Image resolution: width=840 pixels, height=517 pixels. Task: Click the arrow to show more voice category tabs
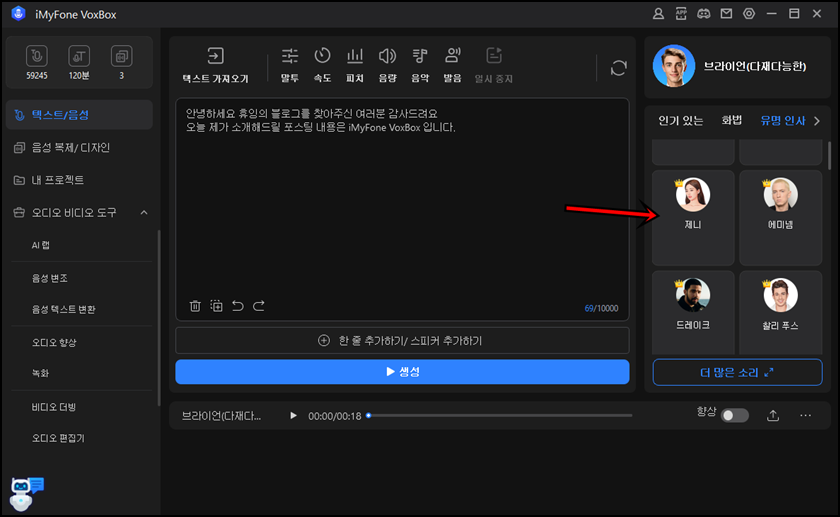coord(816,121)
